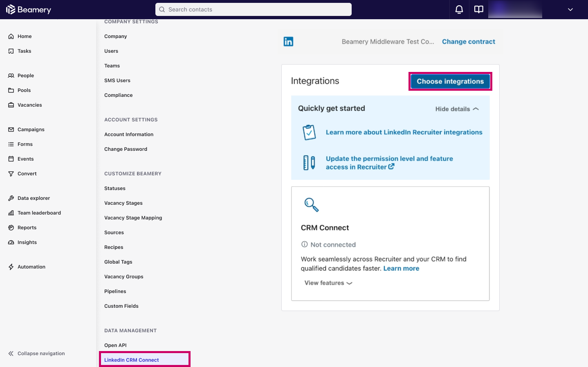The width and height of the screenshot is (588, 367).
Task: Click the Forms list icon
Action: pyautogui.click(x=11, y=144)
